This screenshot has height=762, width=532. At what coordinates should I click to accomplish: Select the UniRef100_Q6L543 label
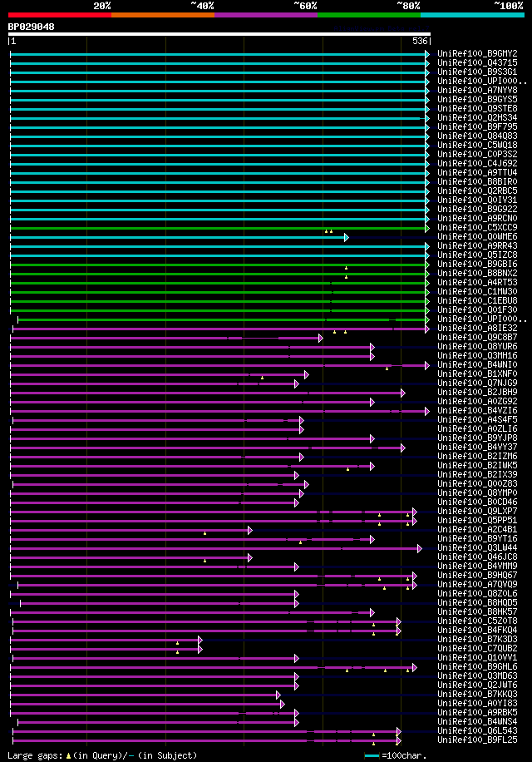click(477, 731)
